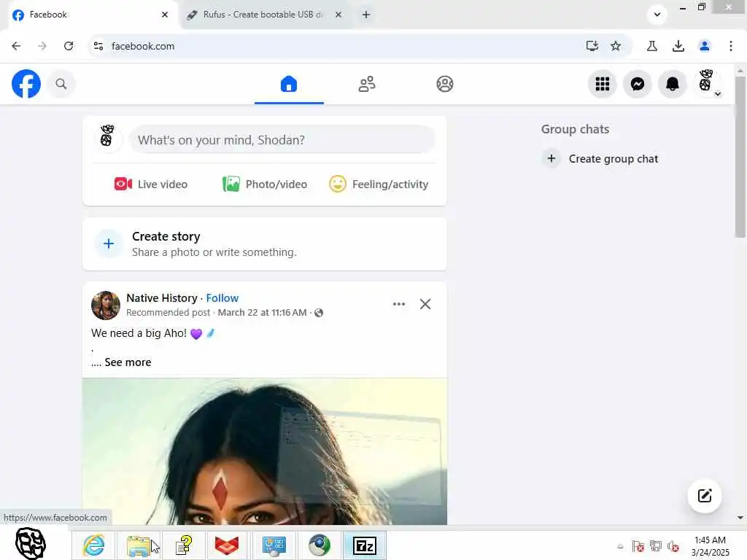Image resolution: width=747 pixels, height=560 pixels.
Task: Open the Facebook Menu grid icon
Action: (603, 84)
